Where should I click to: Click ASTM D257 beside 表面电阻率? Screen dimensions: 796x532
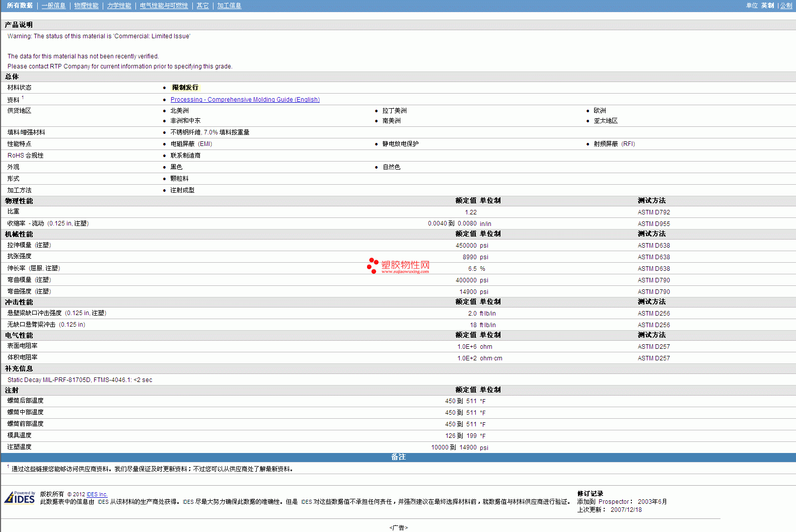[x=654, y=347]
